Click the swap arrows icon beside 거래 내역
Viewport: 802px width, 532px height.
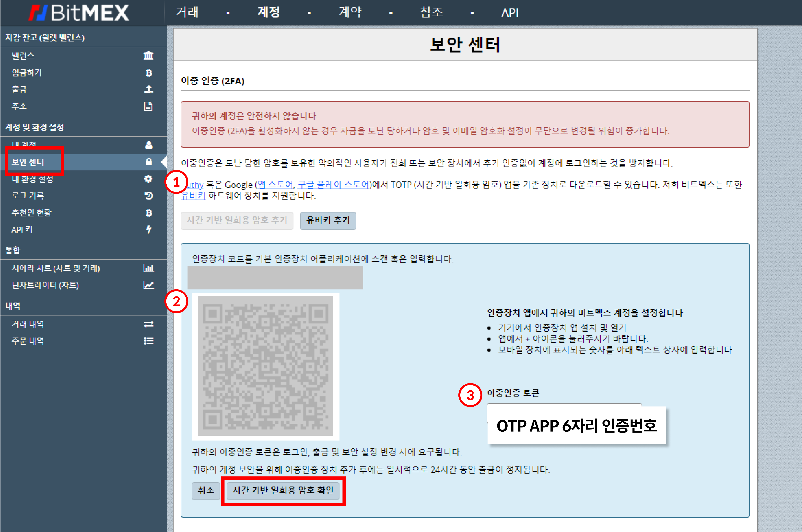[x=149, y=324]
